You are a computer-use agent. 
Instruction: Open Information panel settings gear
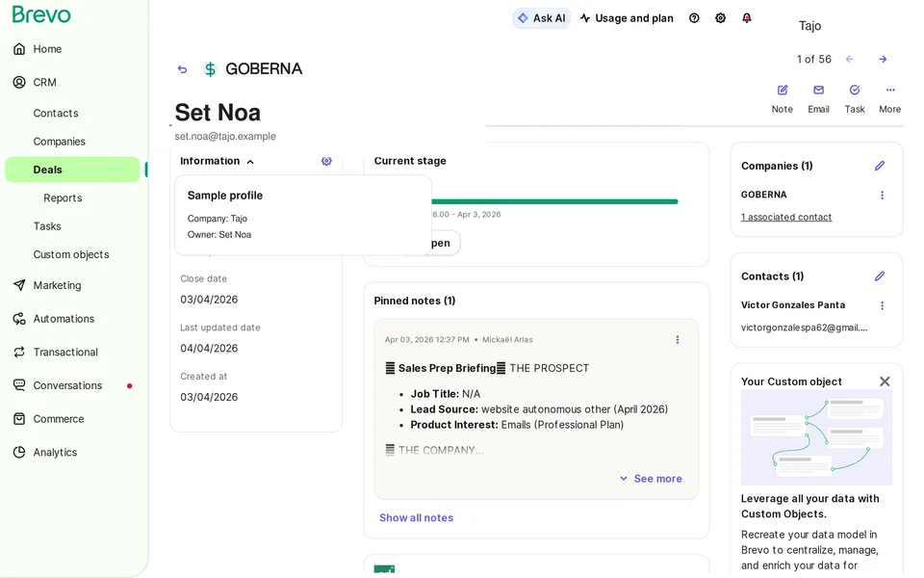point(326,161)
